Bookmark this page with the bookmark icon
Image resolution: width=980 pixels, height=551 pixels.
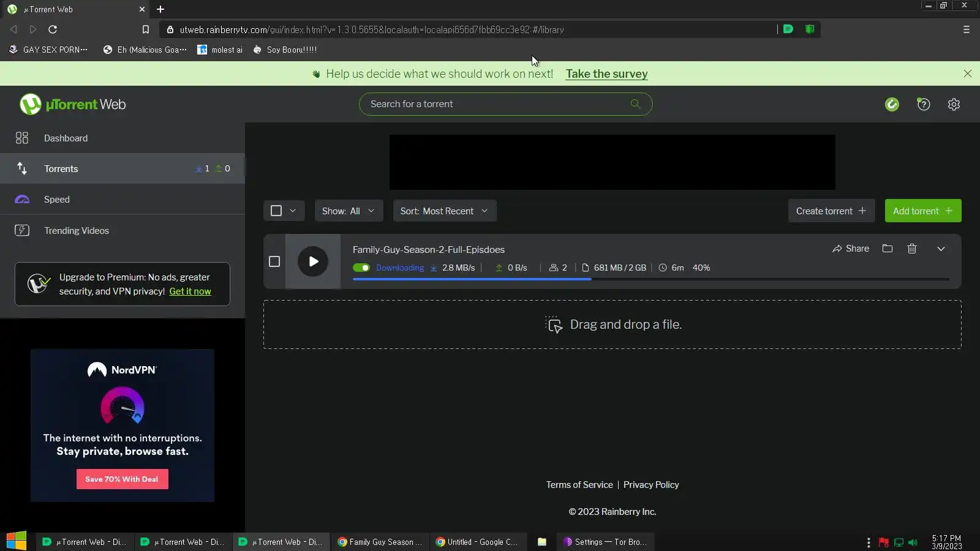tap(146, 29)
